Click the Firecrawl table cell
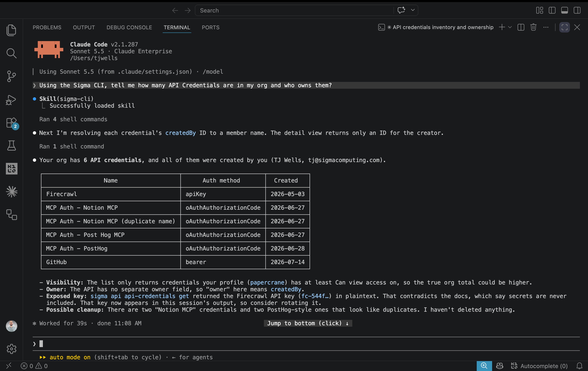 [x=111, y=194]
